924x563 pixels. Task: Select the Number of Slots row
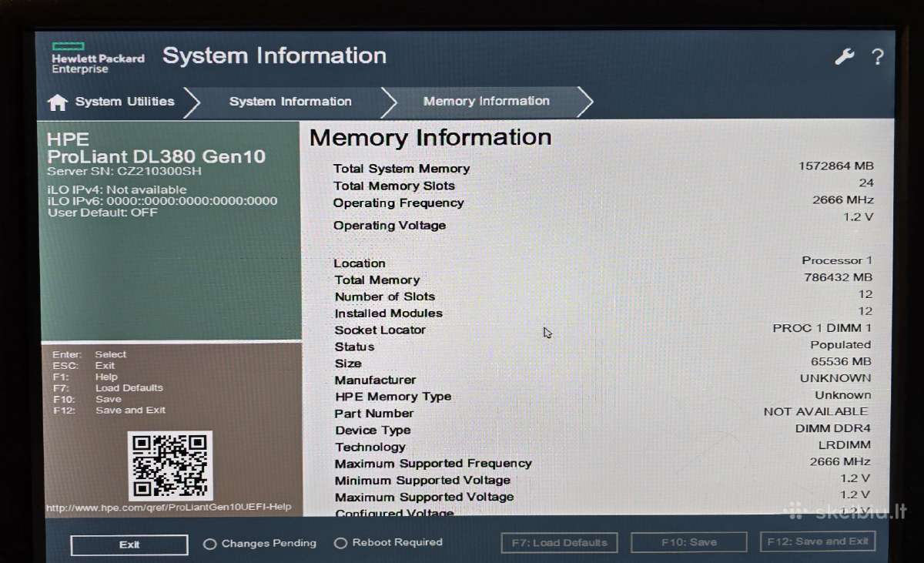603,296
